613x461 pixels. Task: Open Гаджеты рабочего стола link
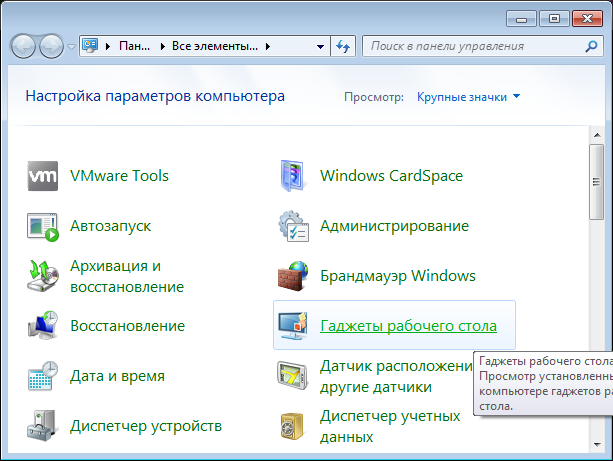click(x=409, y=326)
